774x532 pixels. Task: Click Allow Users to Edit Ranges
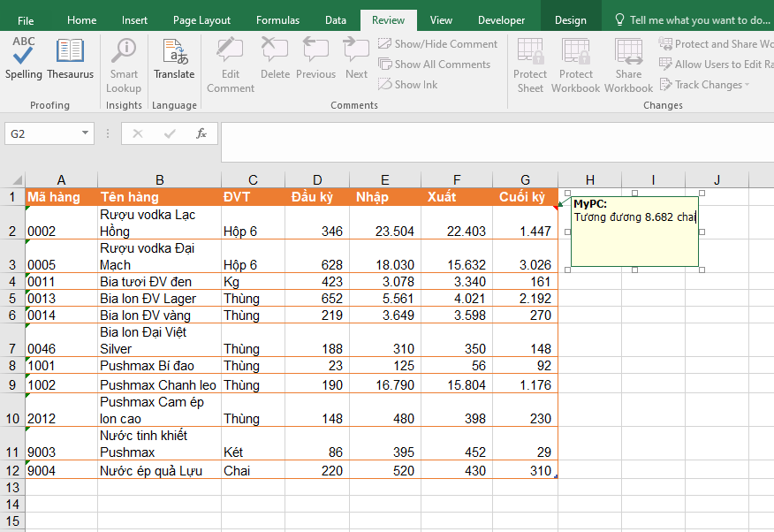[x=716, y=64]
